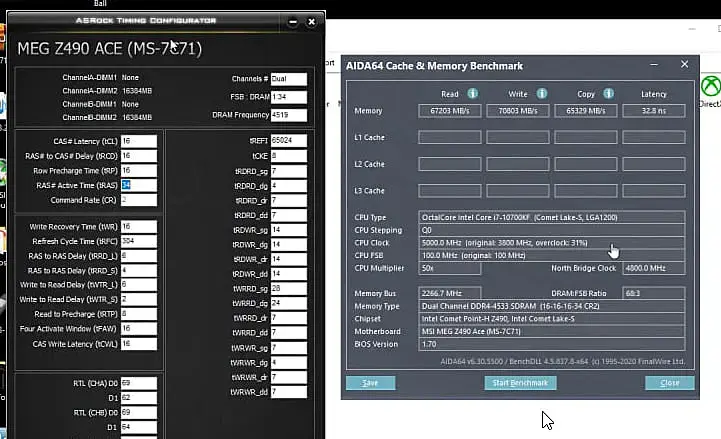Click the Command Rate (CR) field
Viewport: 721px width, 439px height.
click(x=139, y=200)
